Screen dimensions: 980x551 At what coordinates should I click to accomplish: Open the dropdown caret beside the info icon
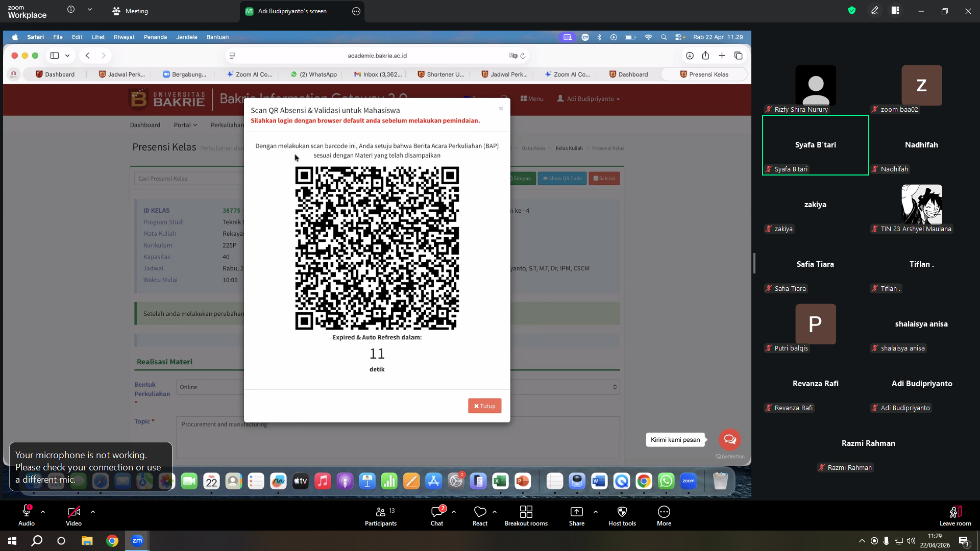[90, 10]
